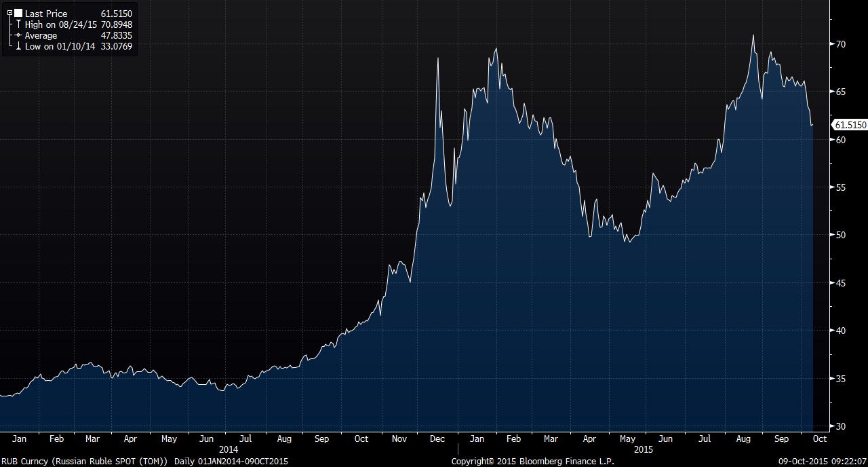Collapse the Last Price legend tree

pos(9,14)
